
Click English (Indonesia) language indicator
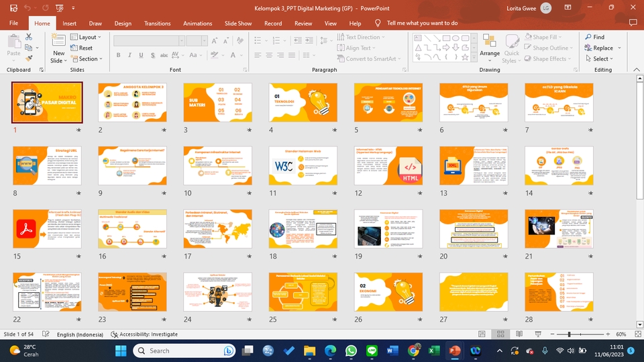click(80, 334)
